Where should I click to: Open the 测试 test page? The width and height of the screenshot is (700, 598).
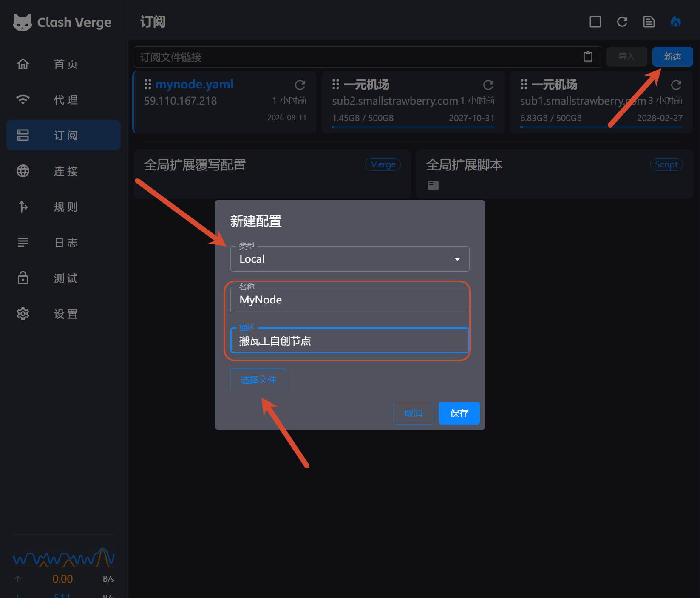[64, 278]
